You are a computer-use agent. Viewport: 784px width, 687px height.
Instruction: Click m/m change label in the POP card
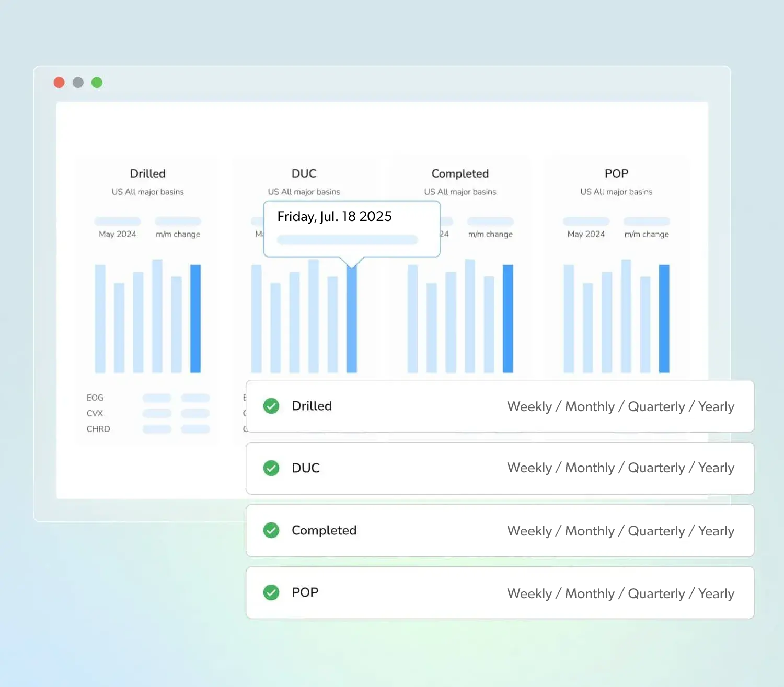pos(647,234)
